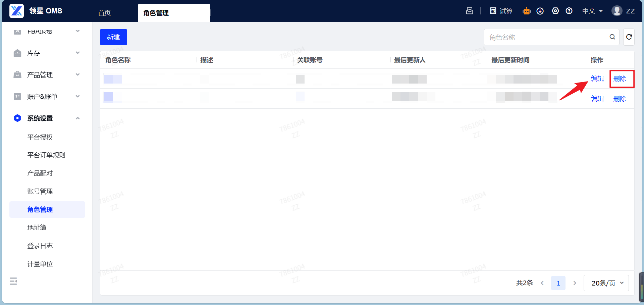Select the 角色管理 tab
Viewport: 644px width, 305px height.
(174, 13)
